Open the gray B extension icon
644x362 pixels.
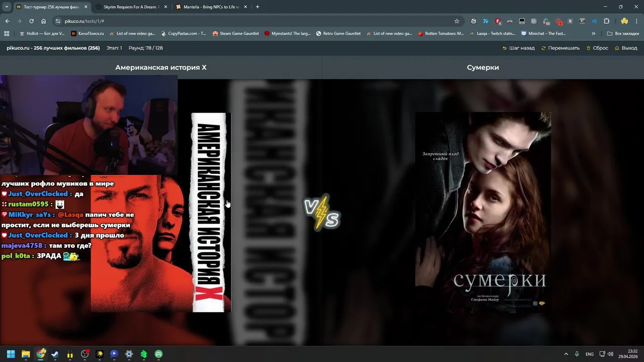(570, 21)
